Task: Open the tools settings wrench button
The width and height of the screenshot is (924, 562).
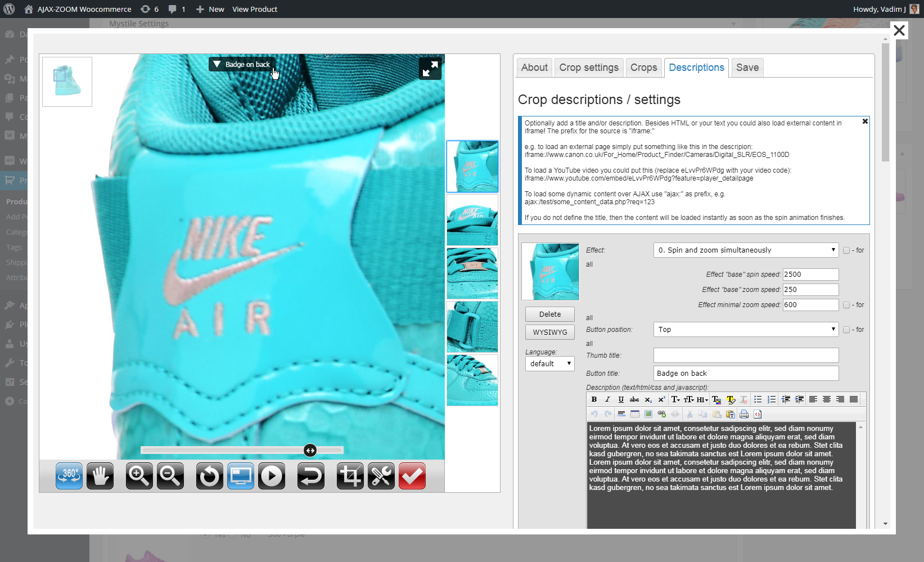Action: 381,476
